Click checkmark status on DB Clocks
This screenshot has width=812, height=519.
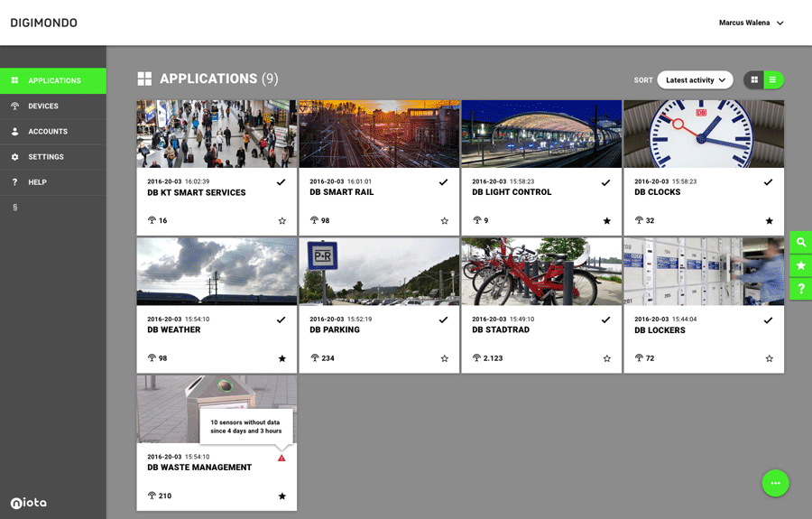click(769, 182)
